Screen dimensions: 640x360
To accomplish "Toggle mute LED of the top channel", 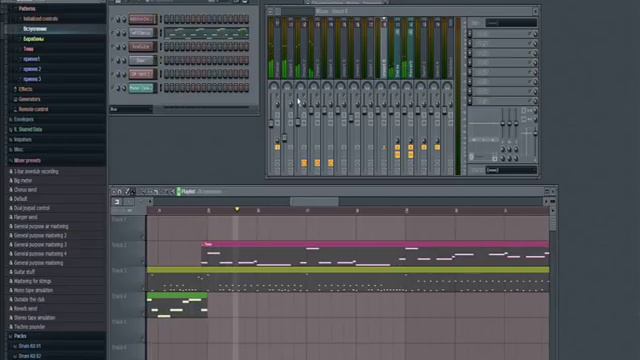I will click(112, 19).
